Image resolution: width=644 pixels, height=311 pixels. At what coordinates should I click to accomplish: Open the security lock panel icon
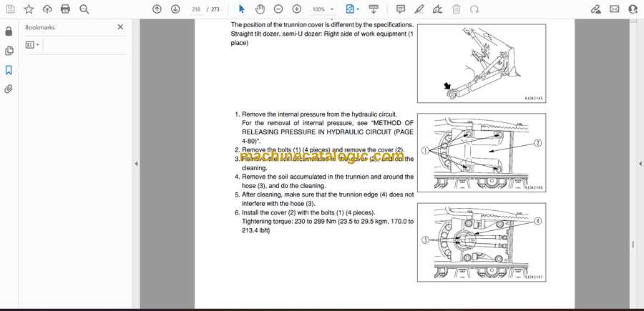pyautogui.click(x=9, y=31)
